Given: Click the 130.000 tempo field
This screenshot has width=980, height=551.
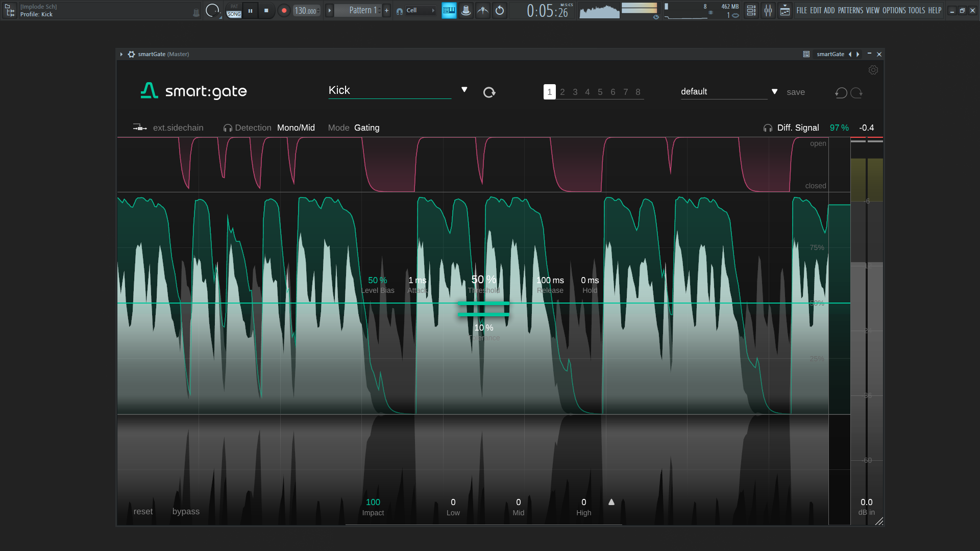Looking at the screenshot, I should point(307,10).
